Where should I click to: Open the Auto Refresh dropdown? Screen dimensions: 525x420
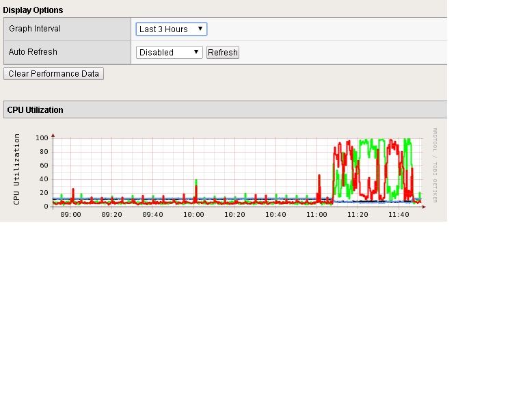pos(169,52)
